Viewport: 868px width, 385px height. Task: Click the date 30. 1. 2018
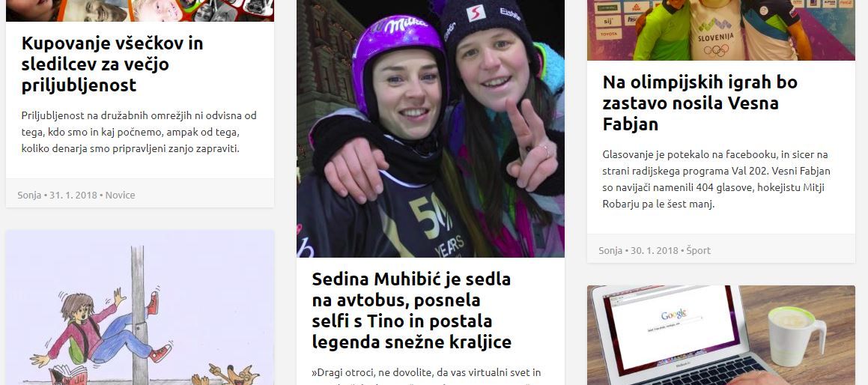[x=655, y=250]
